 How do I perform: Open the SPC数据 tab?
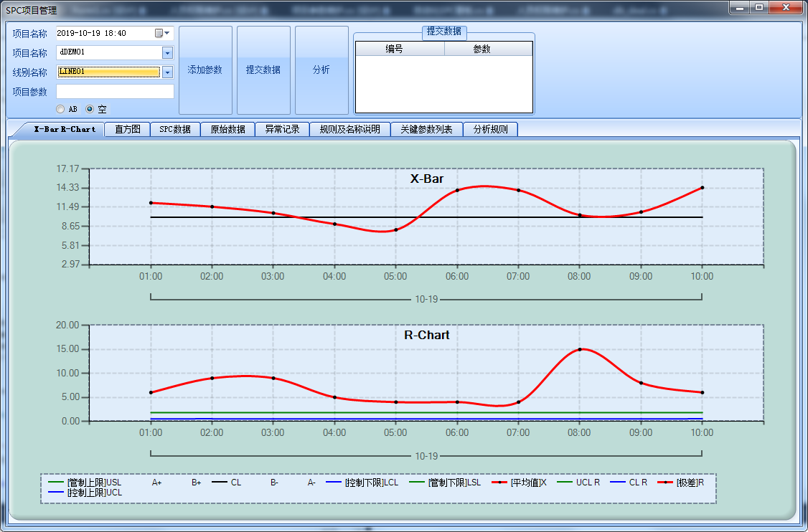174,130
